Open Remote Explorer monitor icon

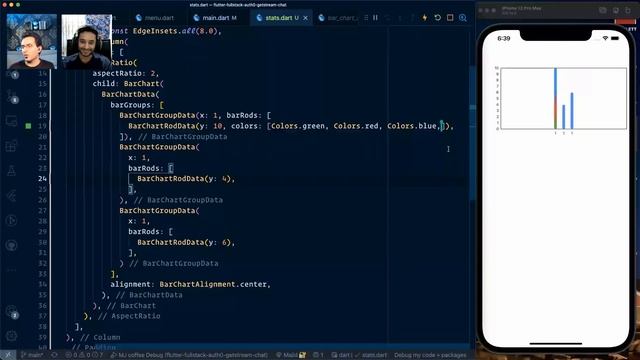[x=11, y=121]
